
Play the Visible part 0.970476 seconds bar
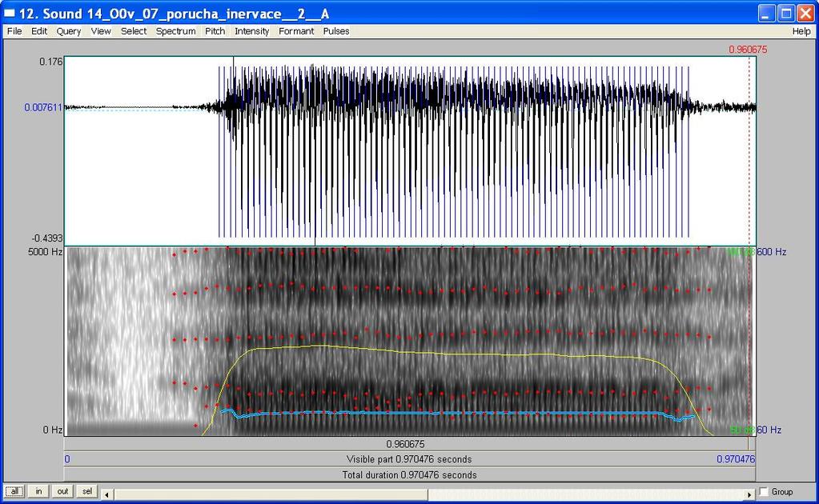click(x=409, y=459)
